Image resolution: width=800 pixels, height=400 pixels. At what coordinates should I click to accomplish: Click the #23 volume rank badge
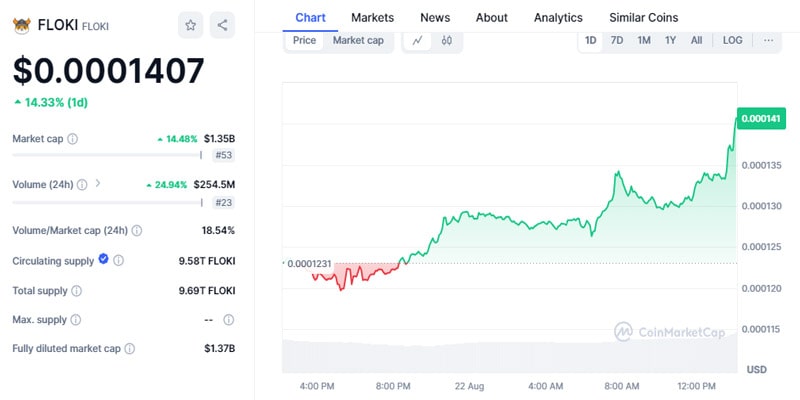point(224,203)
